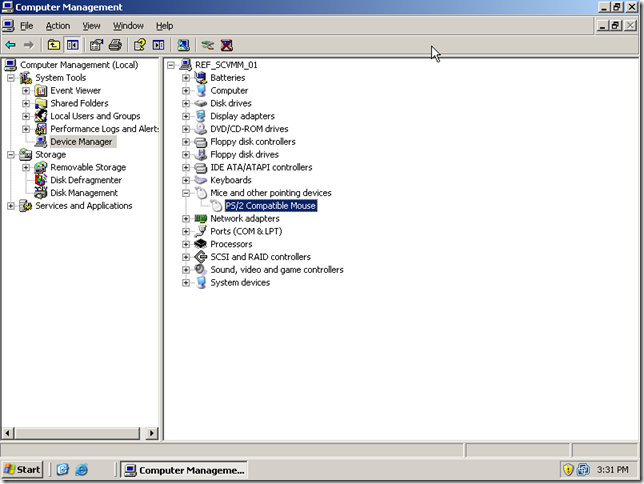Click the Event Viewer icon
The height and width of the screenshot is (484, 644).
coord(41,90)
